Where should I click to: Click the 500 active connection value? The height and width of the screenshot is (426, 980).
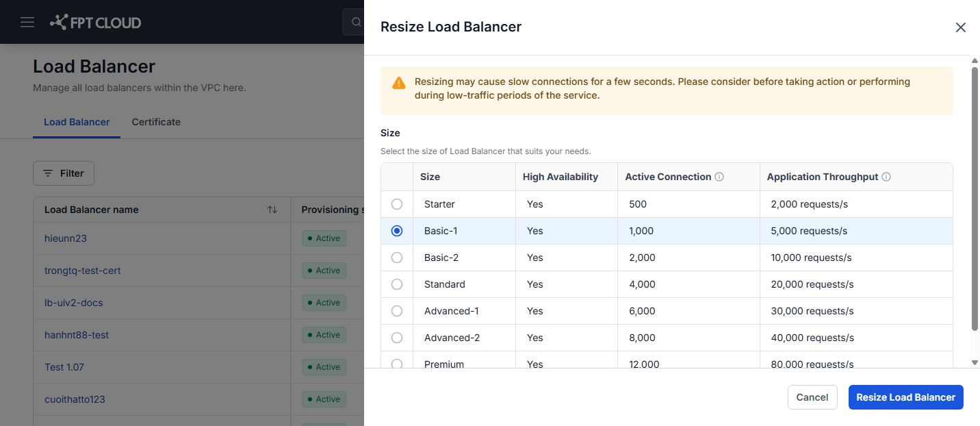click(x=638, y=204)
